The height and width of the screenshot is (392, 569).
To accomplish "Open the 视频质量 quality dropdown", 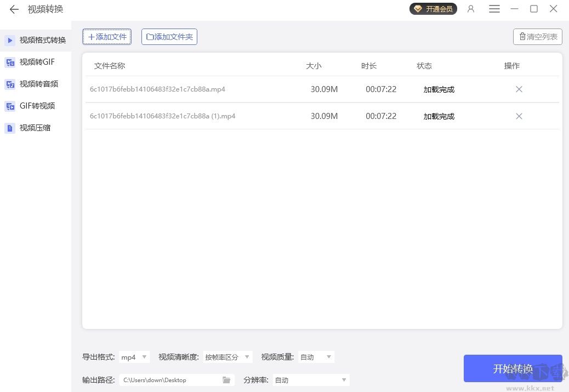I will pos(316,357).
